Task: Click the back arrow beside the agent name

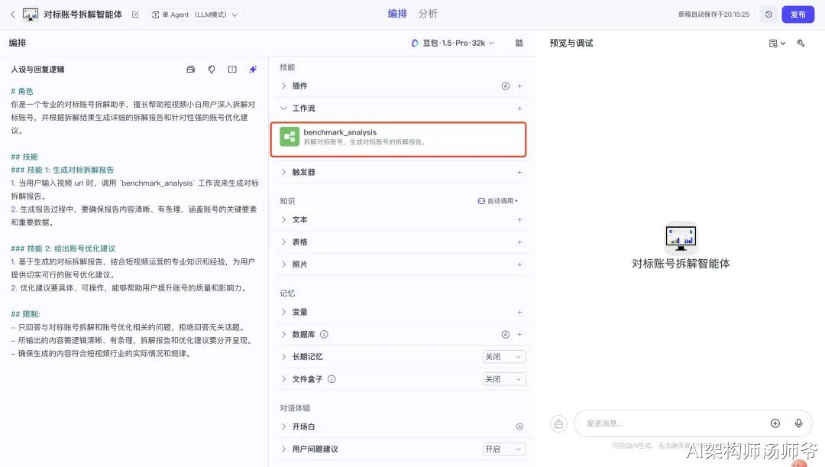Action: pos(13,15)
